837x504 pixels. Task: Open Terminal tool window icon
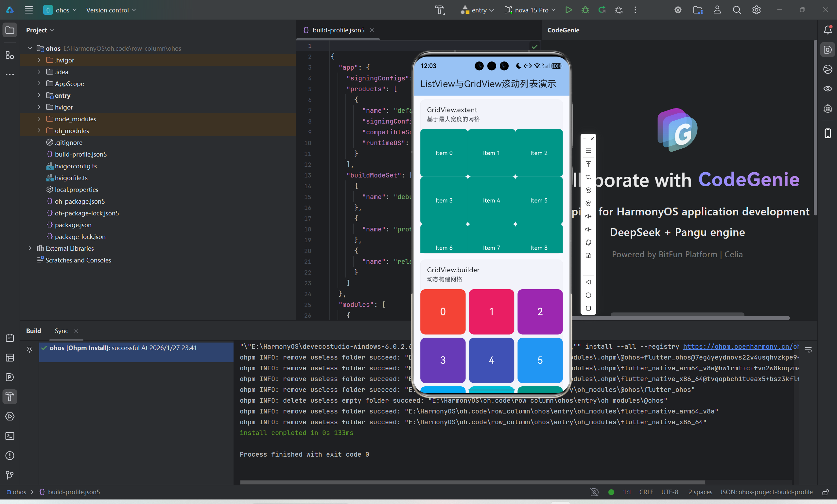(x=10, y=436)
